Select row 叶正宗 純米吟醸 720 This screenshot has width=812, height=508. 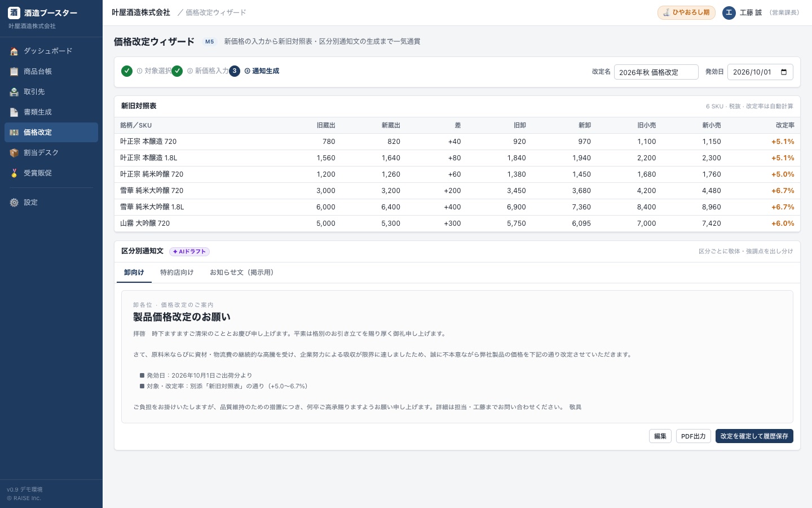tap(457, 174)
